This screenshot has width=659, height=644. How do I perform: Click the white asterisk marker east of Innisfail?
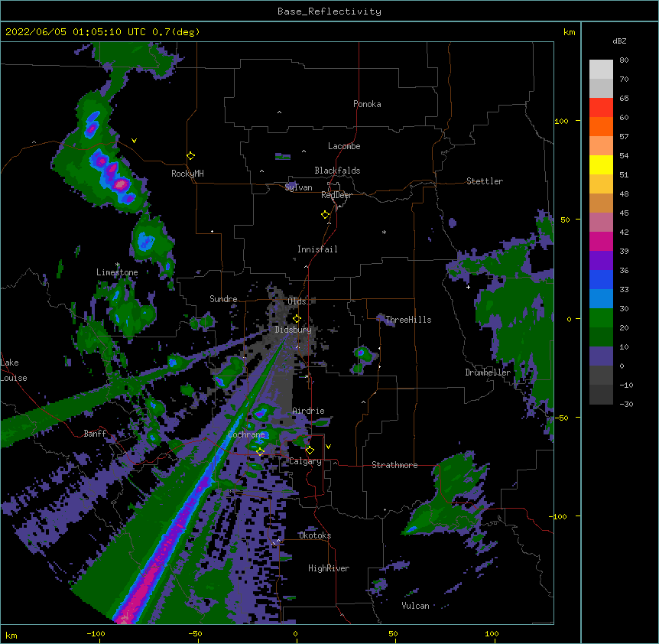(x=384, y=232)
